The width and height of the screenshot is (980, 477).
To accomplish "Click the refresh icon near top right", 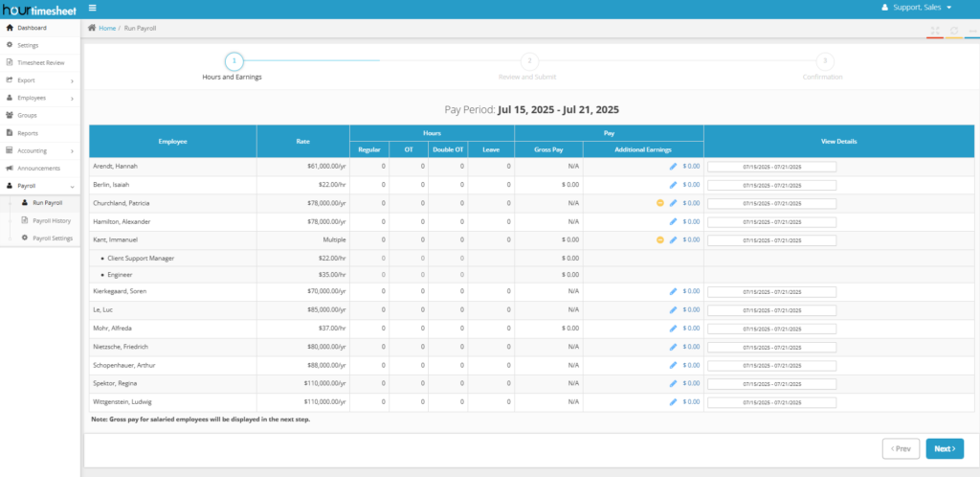I will 953,31.
